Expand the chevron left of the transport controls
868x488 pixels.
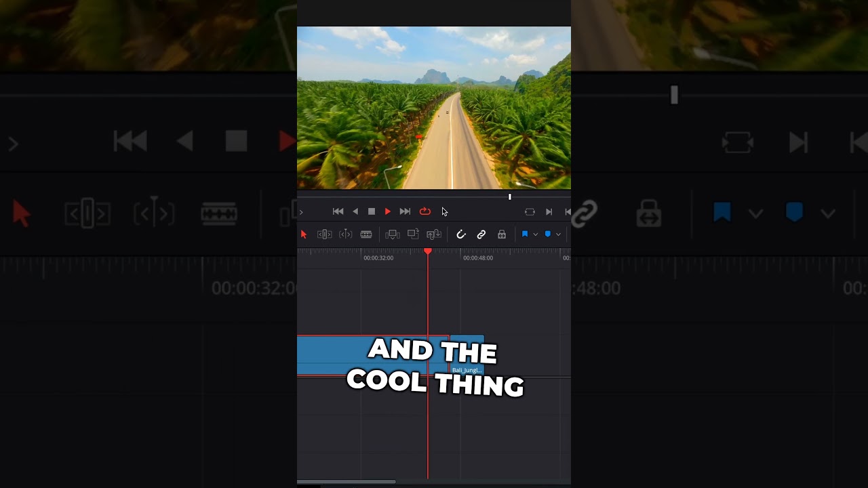point(301,212)
